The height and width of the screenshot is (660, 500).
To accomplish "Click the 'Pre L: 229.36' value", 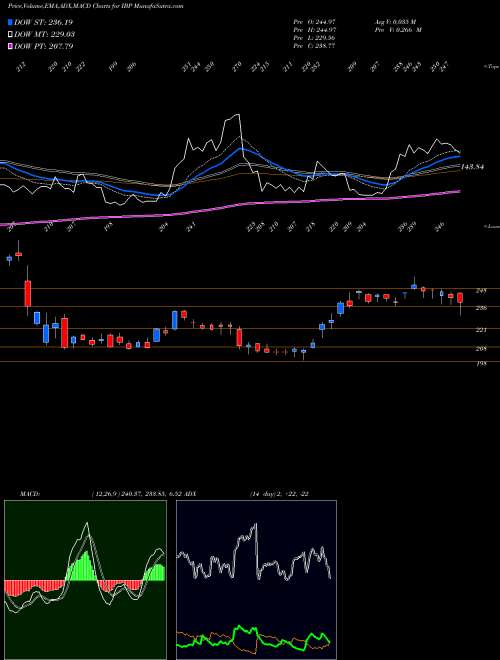I will (x=314, y=38).
